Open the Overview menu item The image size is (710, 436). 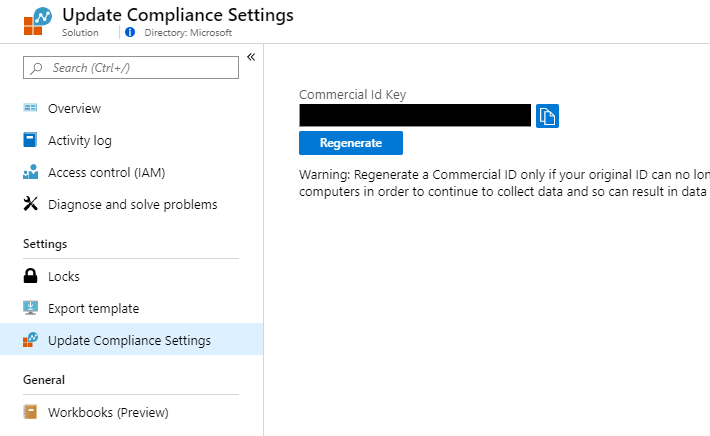coord(74,108)
